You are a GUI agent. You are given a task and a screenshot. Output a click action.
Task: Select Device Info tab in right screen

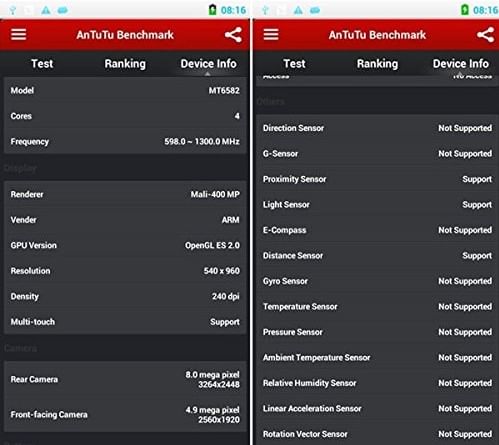pos(461,63)
